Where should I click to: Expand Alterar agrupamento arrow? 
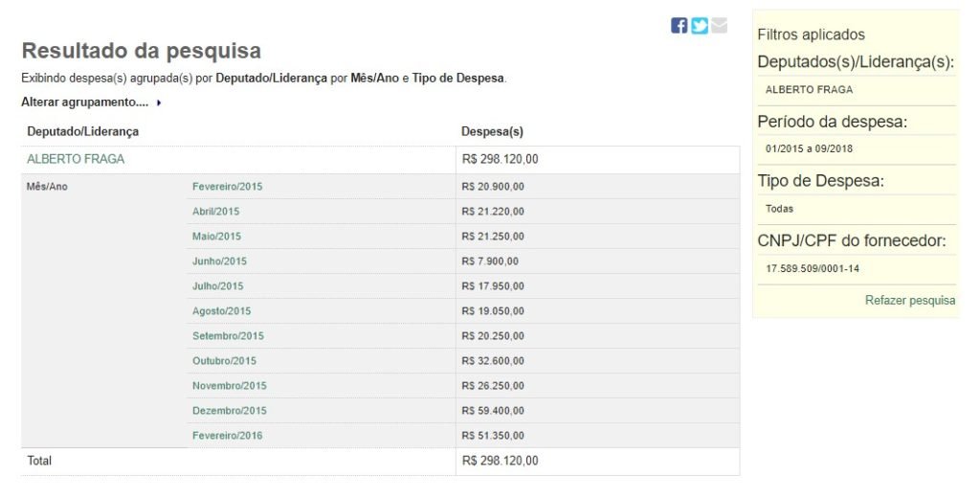(x=159, y=102)
